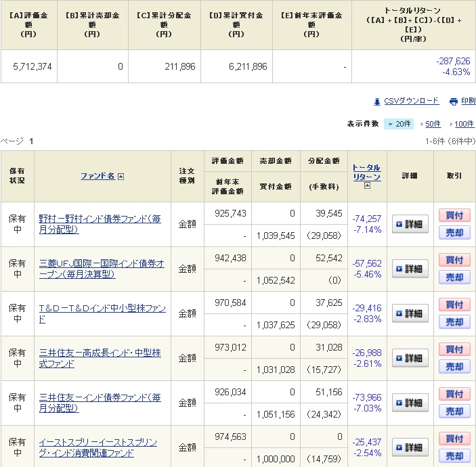Click 詳細 button for 野村インド債券ファンド
Viewport: 476px width, 467px height.
(x=410, y=224)
